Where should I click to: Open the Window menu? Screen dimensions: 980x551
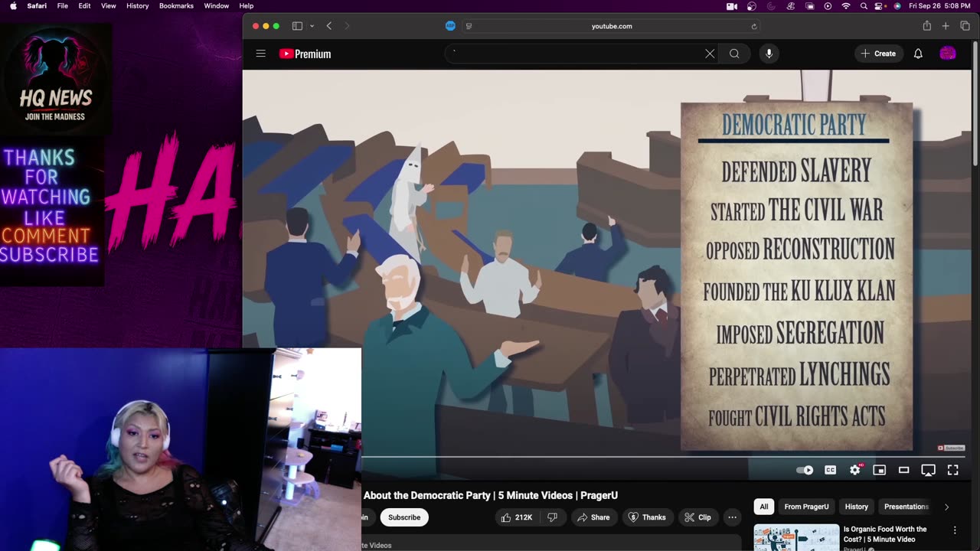point(217,6)
